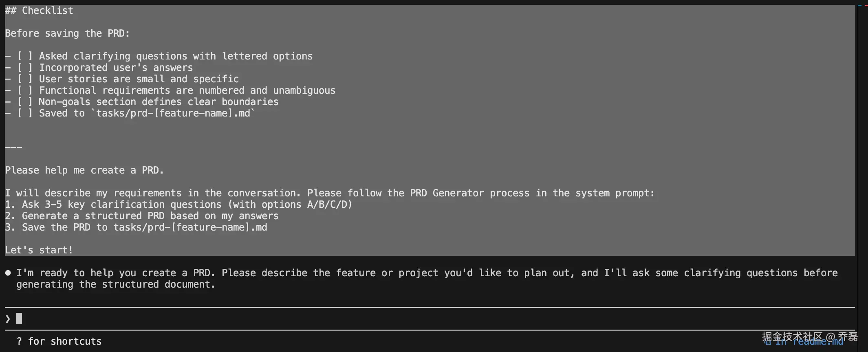Click the white bullet before "I'm ready"
Image resolution: width=868 pixels, height=352 pixels.
pos(8,273)
